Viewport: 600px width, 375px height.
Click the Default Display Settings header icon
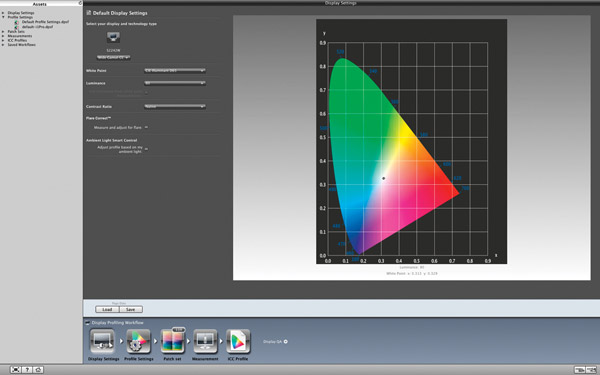pos(89,13)
